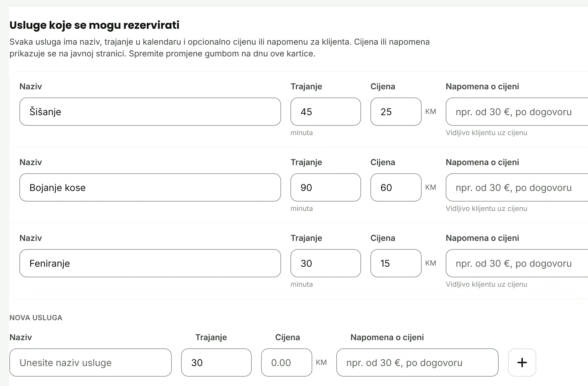Image resolution: width=588 pixels, height=386 pixels.
Task: Focus price note field for Šišanje
Action: click(x=517, y=112)
